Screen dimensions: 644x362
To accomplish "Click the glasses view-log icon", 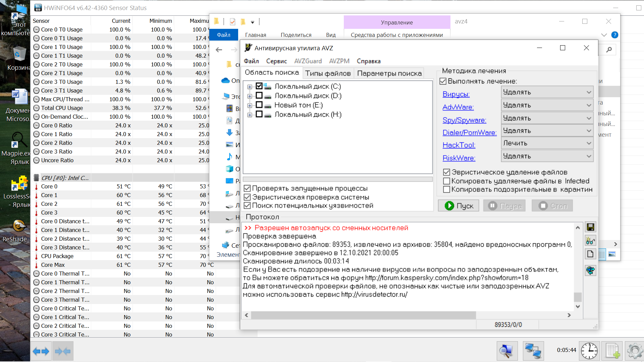I will 590,241.
